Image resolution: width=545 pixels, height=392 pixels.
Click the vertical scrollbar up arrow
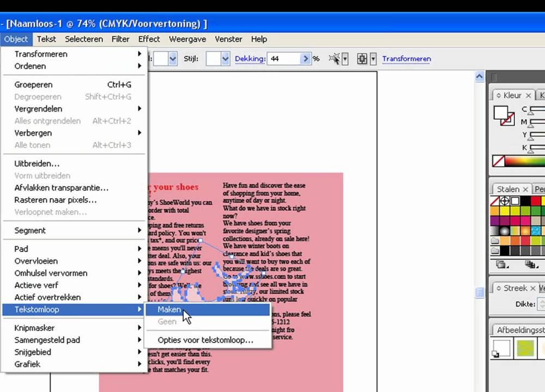(x=480, y=76)
